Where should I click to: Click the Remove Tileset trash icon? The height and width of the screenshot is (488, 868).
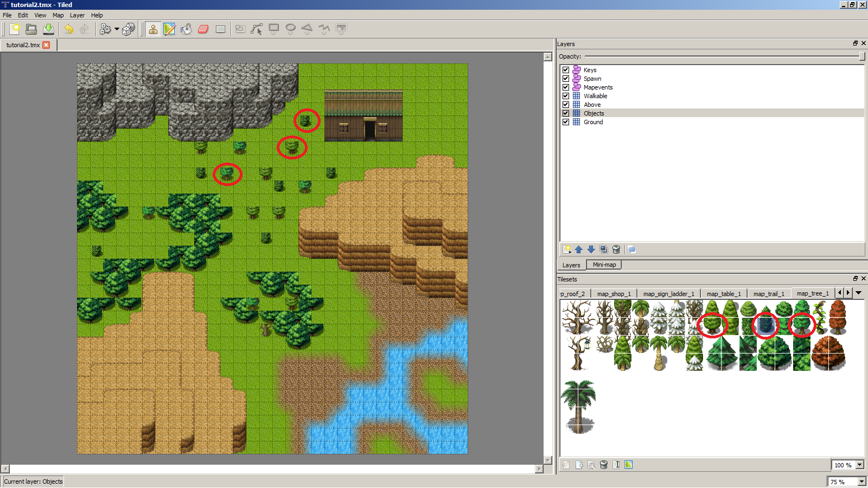pos(604,465)
